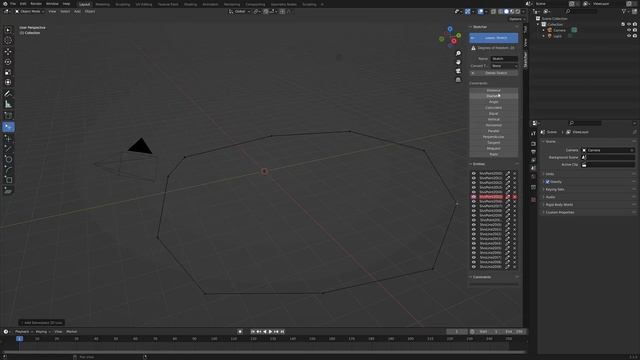Open the Object Mode dropdown
Image resolution: width=640 pixels, height=360 pixels.
(x=30, y=11)
